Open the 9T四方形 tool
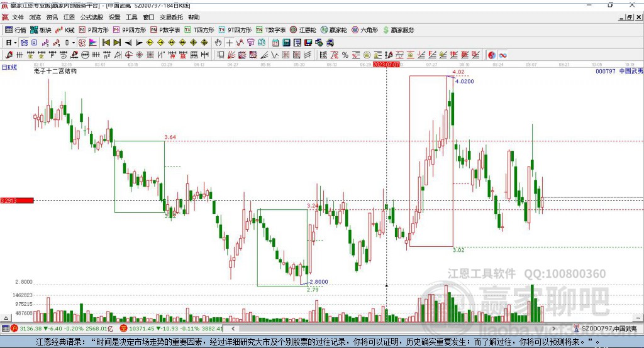The width and height of the screenshot is (644, 348). [235, 30]
